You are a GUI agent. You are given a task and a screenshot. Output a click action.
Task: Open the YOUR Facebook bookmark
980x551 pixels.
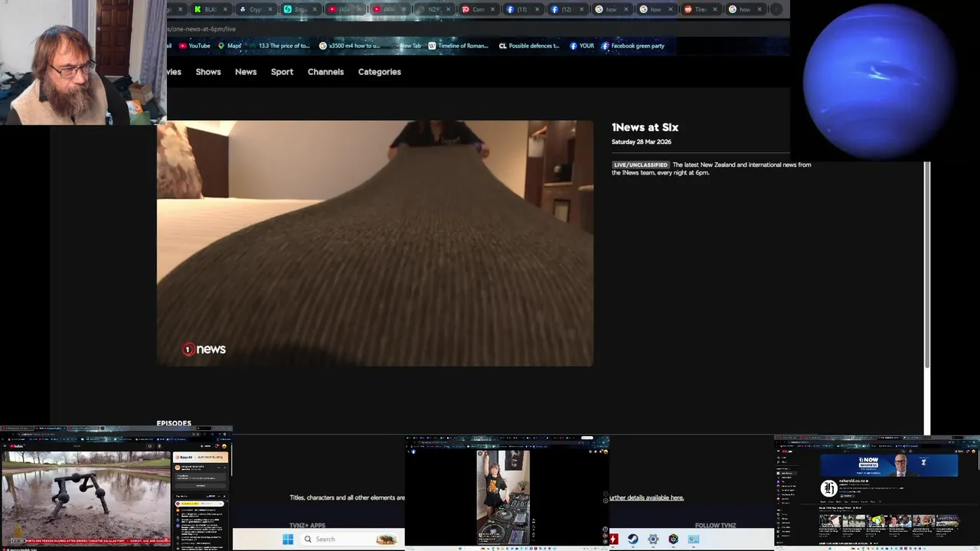point(582,46)
